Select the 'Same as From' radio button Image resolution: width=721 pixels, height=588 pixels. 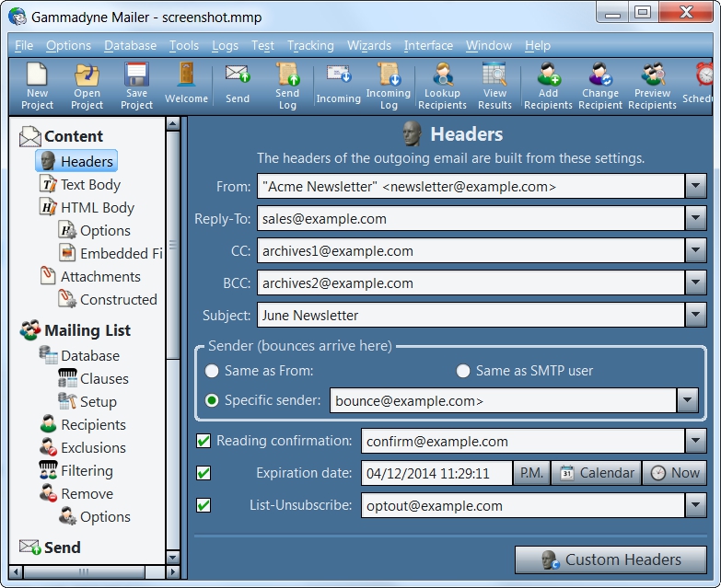(x=213, y=371)
